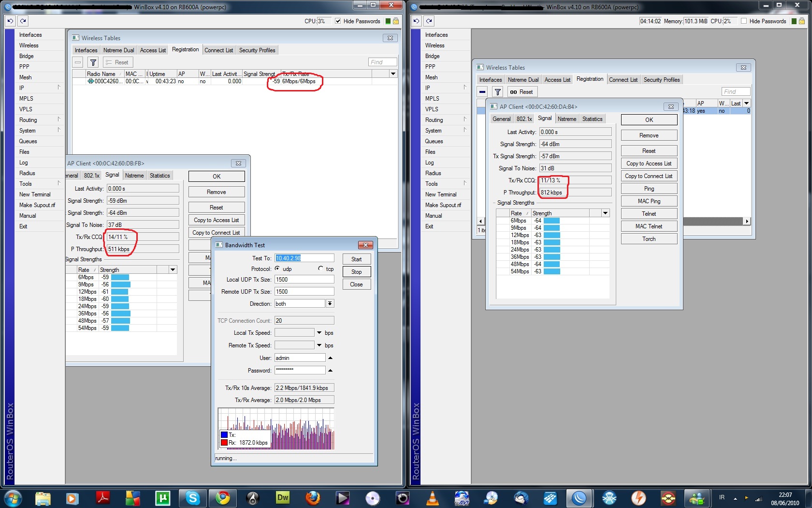Image resolution: width=812 pixels, height=508 pixels.
Task: Open Skype from the Windows taskbar
Action: (193, 497)
